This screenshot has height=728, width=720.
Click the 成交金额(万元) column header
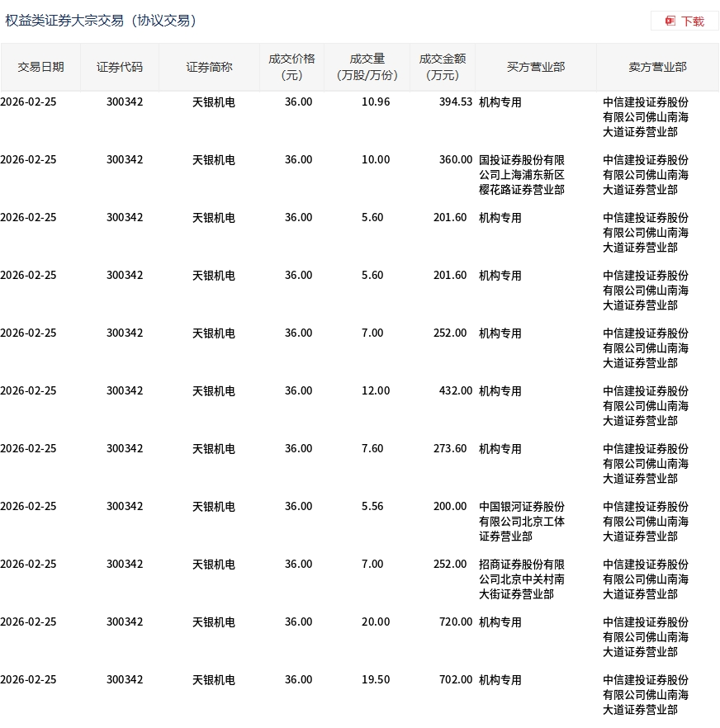coord(443,67)
